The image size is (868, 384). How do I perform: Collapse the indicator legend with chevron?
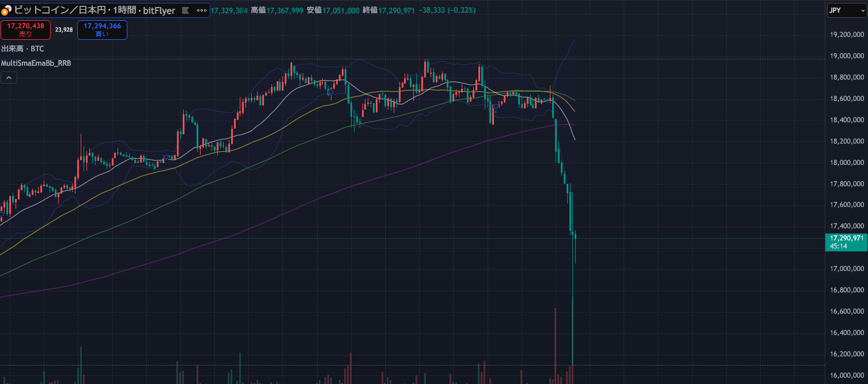click(9, 78)
